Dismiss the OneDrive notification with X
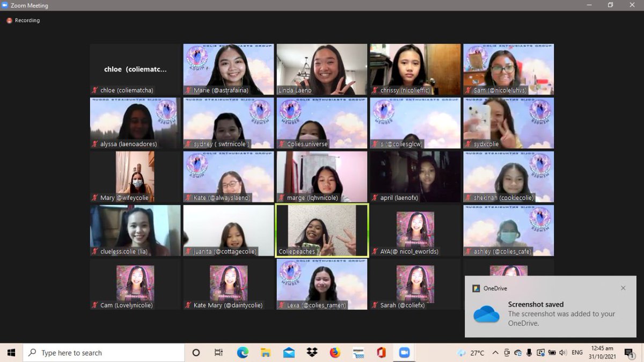 pos(623,288)
